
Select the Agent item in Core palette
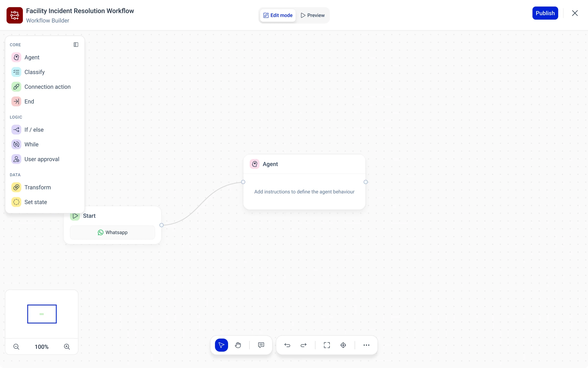point(45,57)
